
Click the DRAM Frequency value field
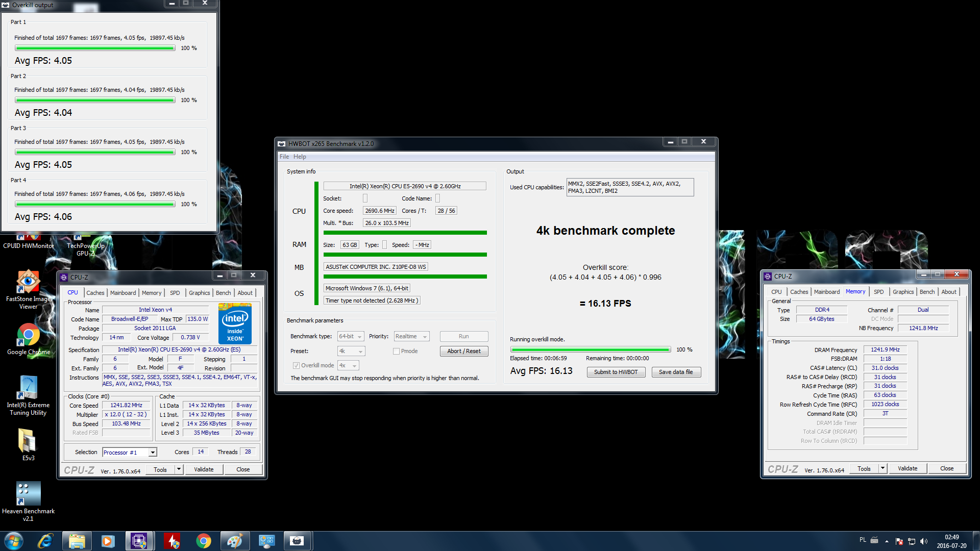pyautogui.click(x=885, y=349)
